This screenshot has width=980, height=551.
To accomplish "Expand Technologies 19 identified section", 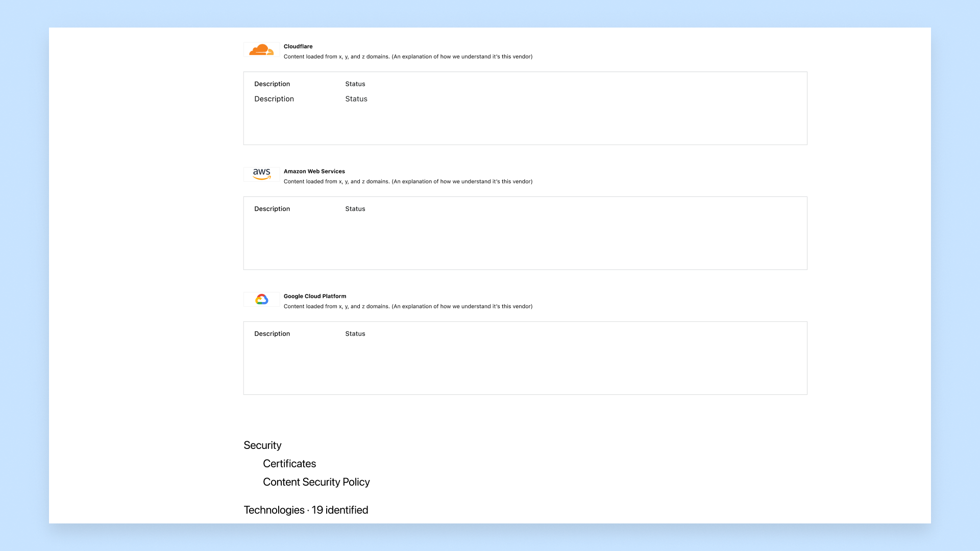I will coord(305,510).
